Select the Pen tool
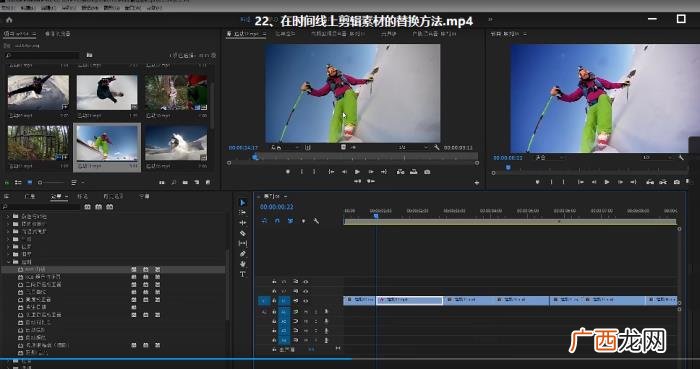The image size is (700, 369). (x=242, y=253)
